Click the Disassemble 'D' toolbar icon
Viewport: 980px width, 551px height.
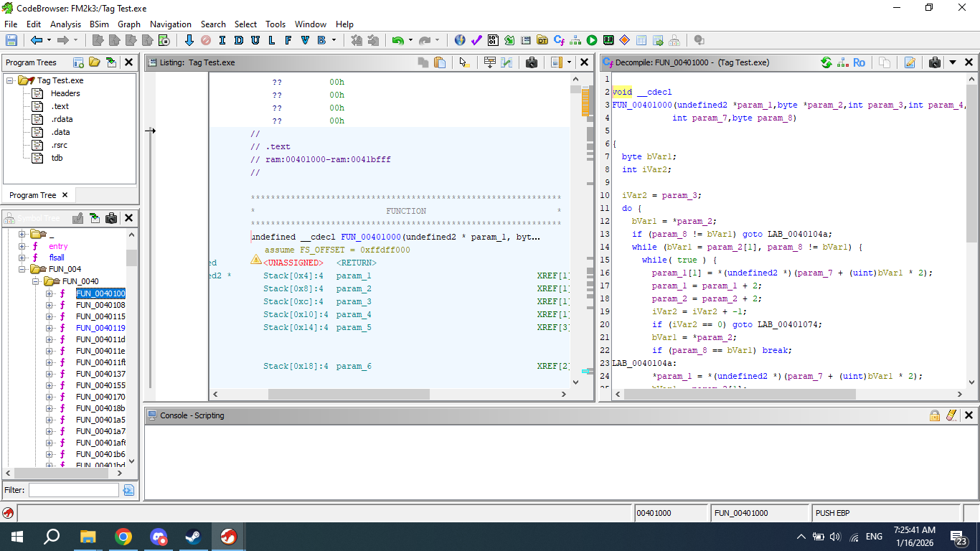239,40
